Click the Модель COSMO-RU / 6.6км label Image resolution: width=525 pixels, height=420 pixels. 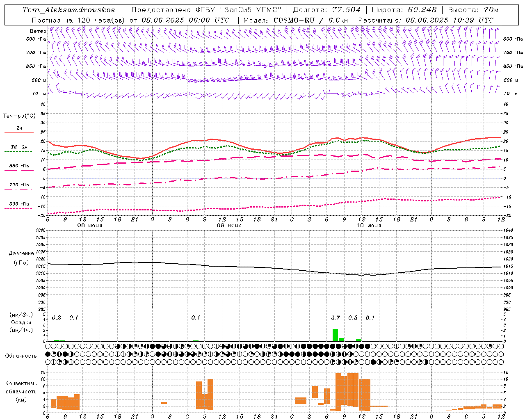coord(296,20)
